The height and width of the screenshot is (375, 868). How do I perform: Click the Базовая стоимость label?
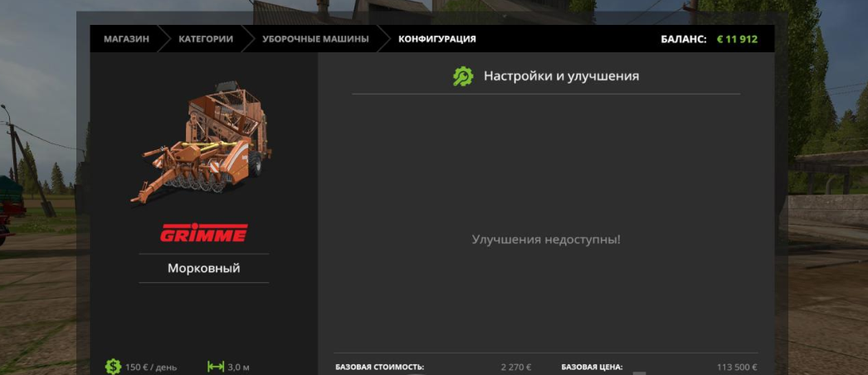click(379, 367)
